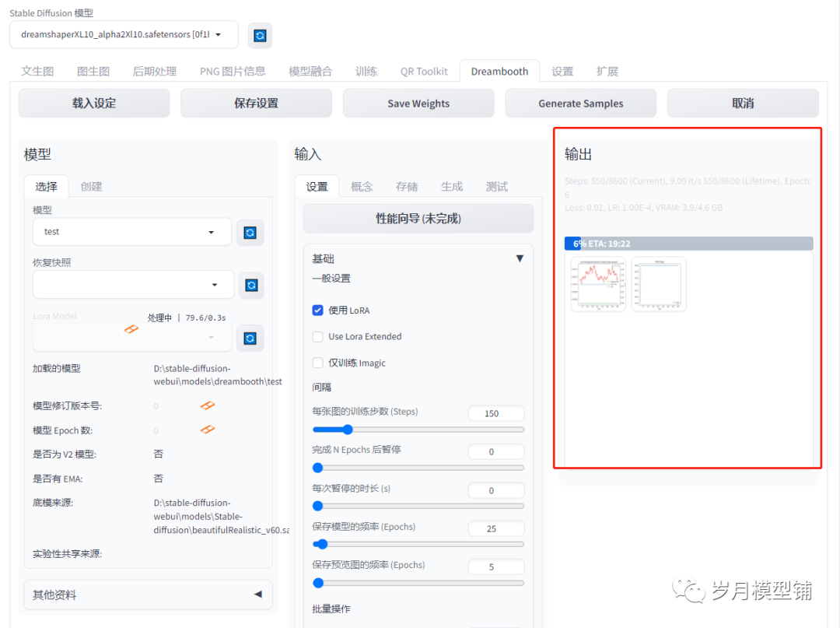Switch to the 图生图 tab
The width and height of the screenshot is (840, 628).
(93, 72)
